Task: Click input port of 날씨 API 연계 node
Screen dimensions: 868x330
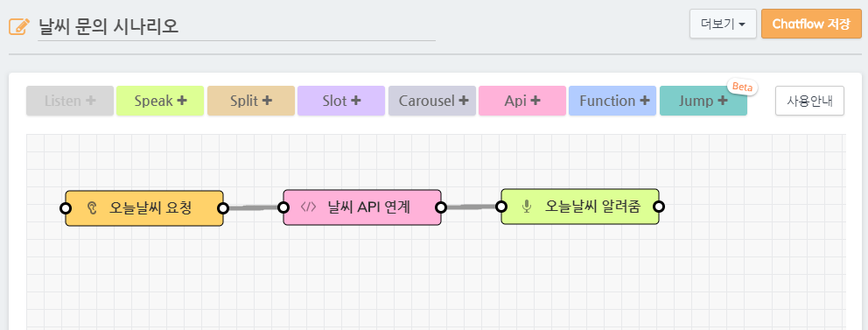Action: (x=283, y=207)
